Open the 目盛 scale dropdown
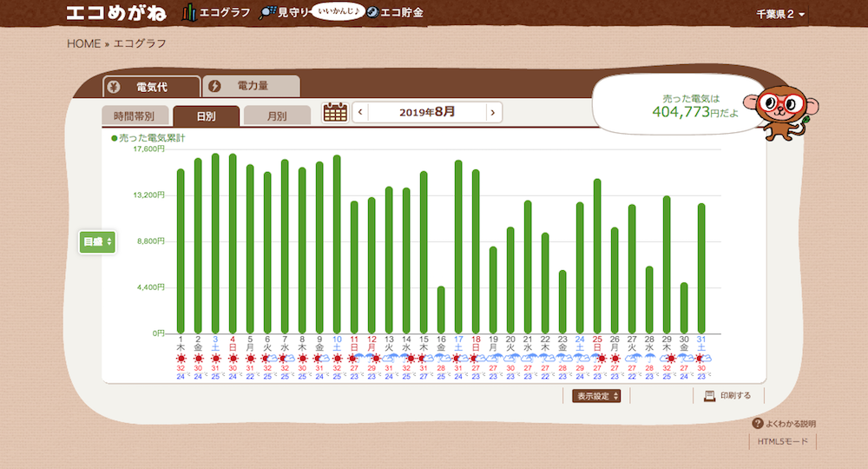Viewport: 868px width, 469px height. pyautogui.click(x=97, y=241)
